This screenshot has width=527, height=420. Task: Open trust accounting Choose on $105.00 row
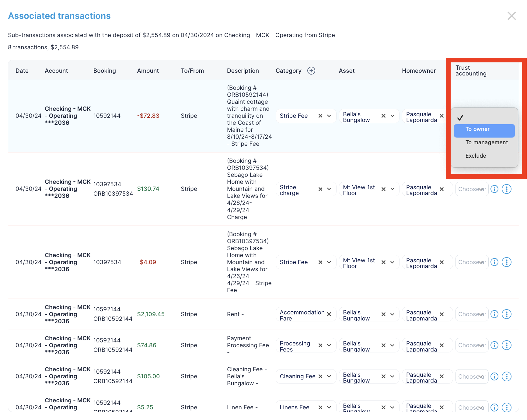coord(472,376)
